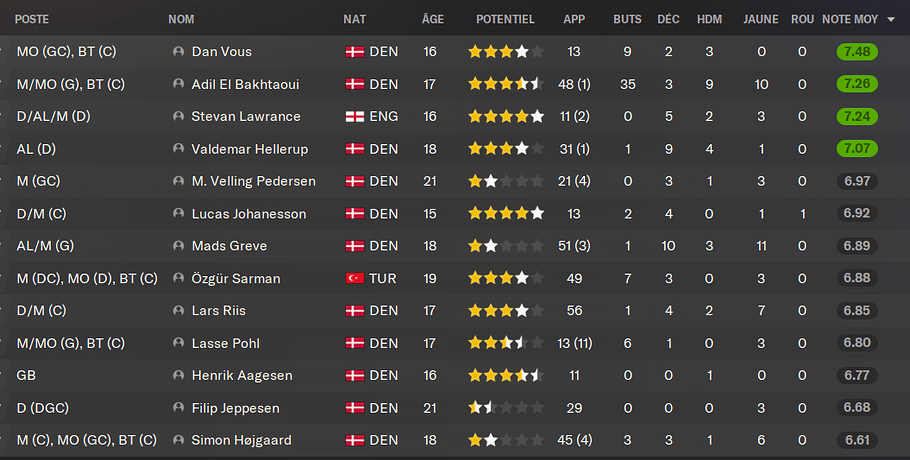Sort the list by ÂGE header

click(432, 19)
